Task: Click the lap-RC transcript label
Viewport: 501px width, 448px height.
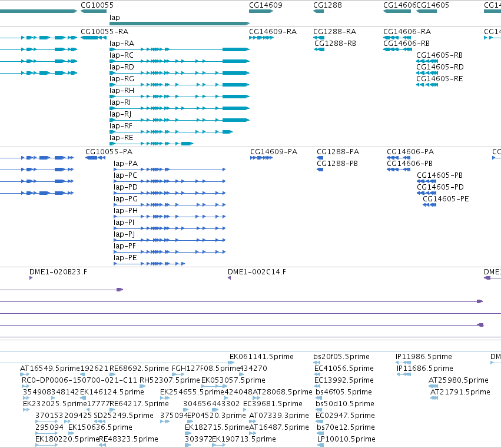Action: click(121, 55)
